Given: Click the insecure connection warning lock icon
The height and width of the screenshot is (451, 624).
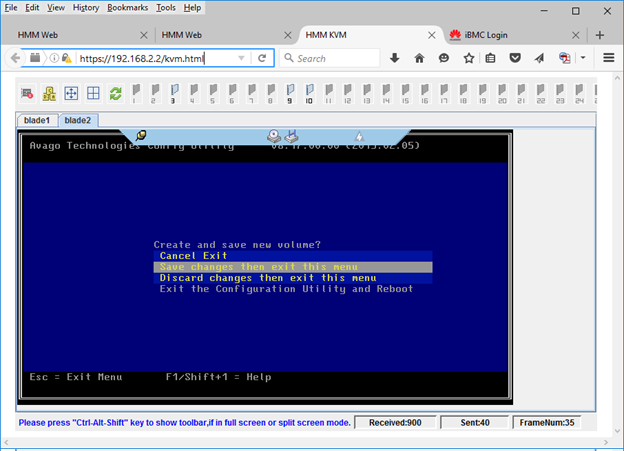Looking at the screenshot, I should coord(66,58).
